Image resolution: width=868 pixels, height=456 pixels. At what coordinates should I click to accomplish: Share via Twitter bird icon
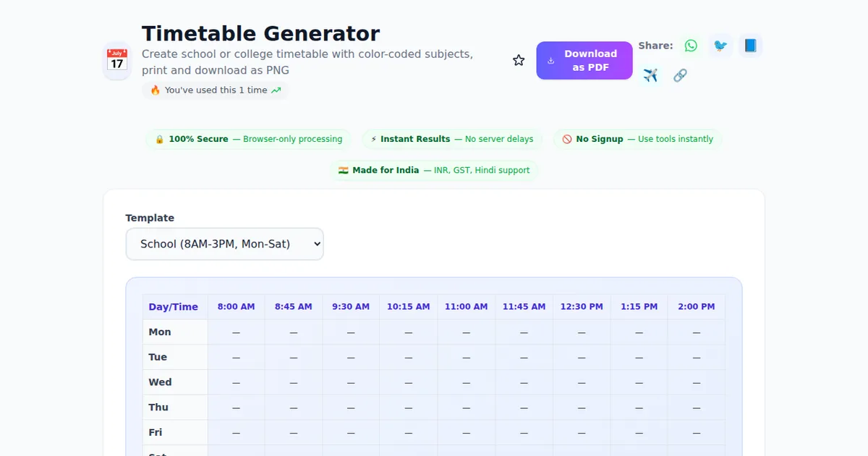point(720,46)
